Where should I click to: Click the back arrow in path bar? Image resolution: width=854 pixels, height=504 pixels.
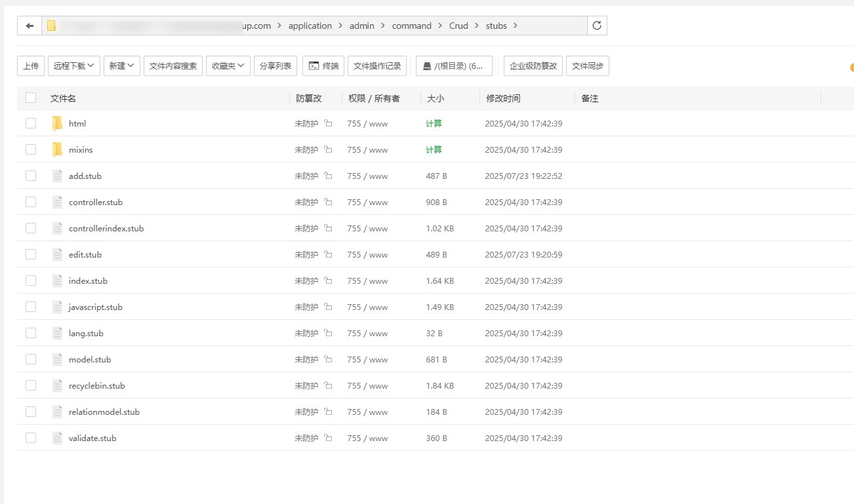click(x=30, y=26)
